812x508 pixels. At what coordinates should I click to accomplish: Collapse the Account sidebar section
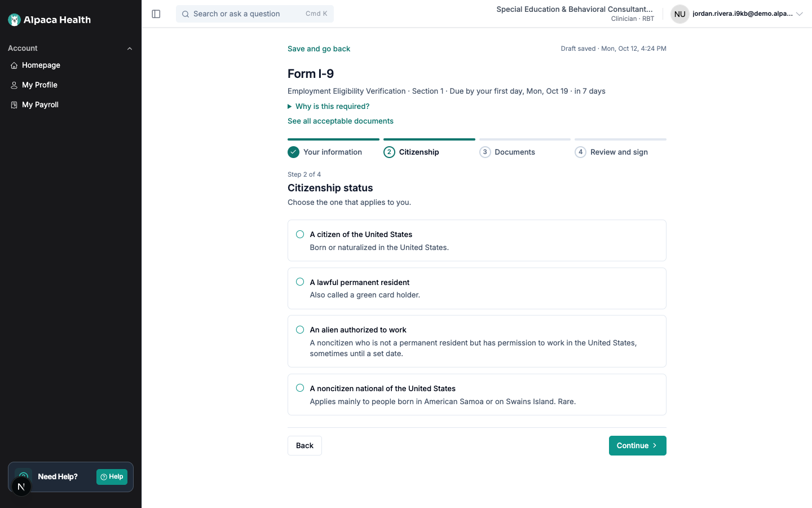[130, 49]
